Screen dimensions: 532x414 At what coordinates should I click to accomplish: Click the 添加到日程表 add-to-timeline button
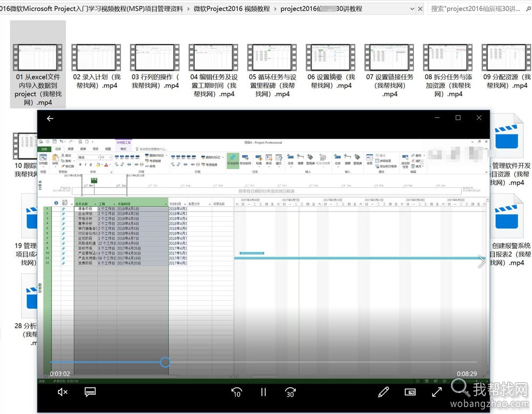(385, 166)
